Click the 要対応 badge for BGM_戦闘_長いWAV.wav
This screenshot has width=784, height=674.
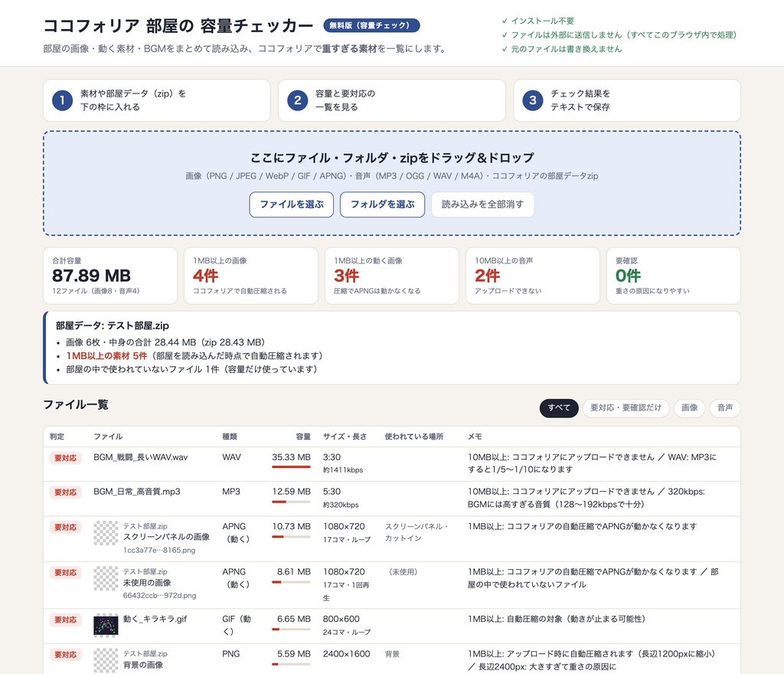point(66,458)
